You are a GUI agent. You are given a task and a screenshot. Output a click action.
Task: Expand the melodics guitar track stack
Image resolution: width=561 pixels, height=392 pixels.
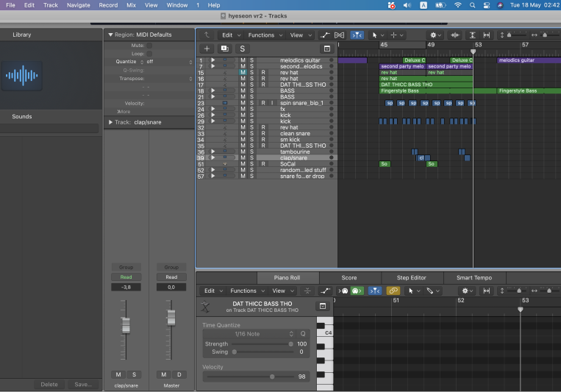click(212, 60)
